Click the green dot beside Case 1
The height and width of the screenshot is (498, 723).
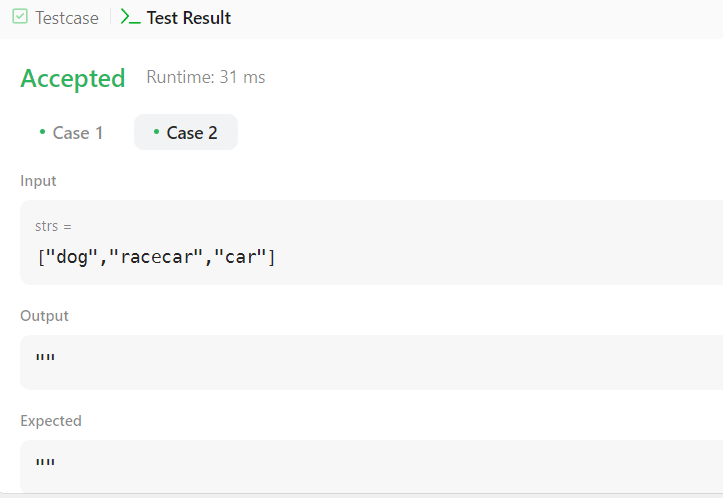coord(42,132)
